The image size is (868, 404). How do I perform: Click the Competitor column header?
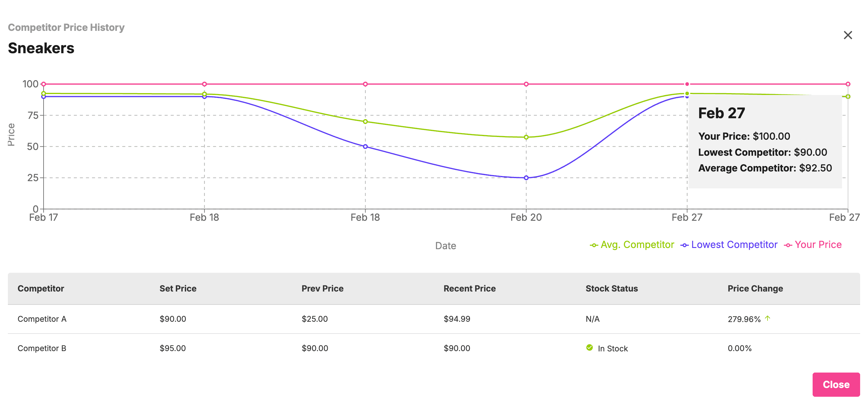[x=41, y=288]
